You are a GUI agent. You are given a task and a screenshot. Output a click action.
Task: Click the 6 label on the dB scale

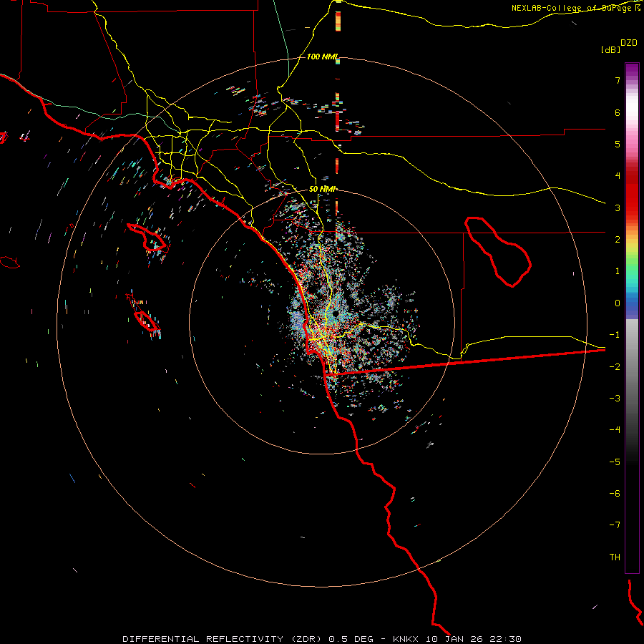pos(618,112)
